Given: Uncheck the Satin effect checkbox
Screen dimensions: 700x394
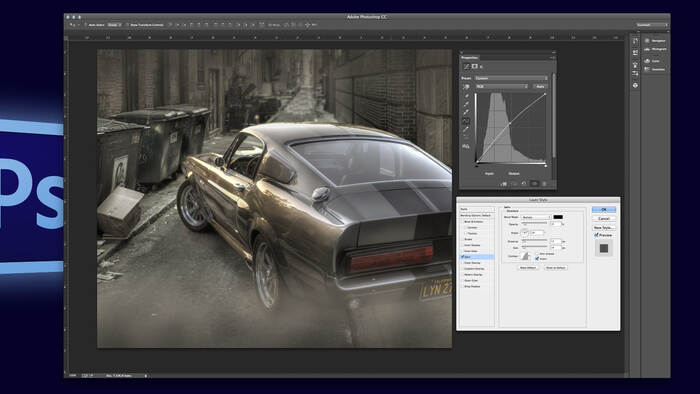Looking at the screenshot, I should pyautogui.click(x=462, y=257).
